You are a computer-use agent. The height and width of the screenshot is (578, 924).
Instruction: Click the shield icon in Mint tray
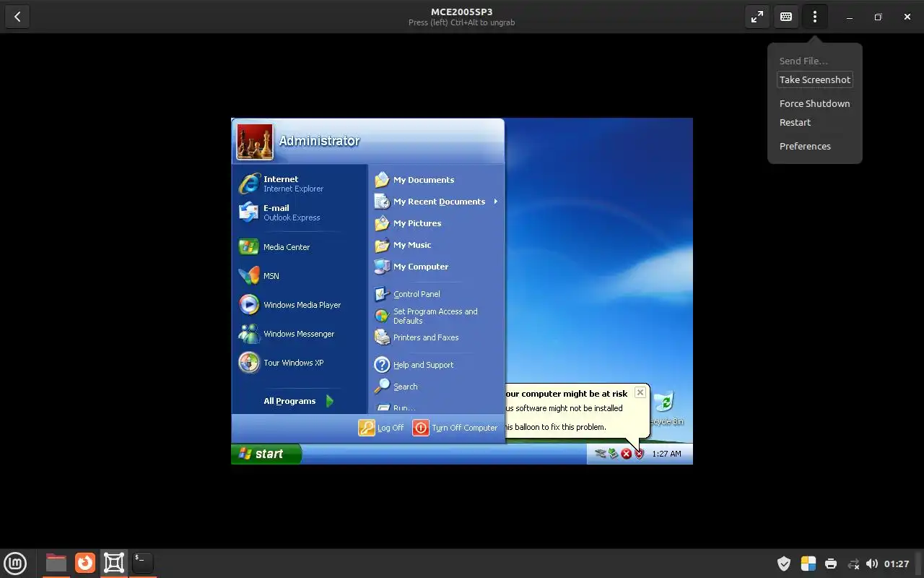(784, 564)
